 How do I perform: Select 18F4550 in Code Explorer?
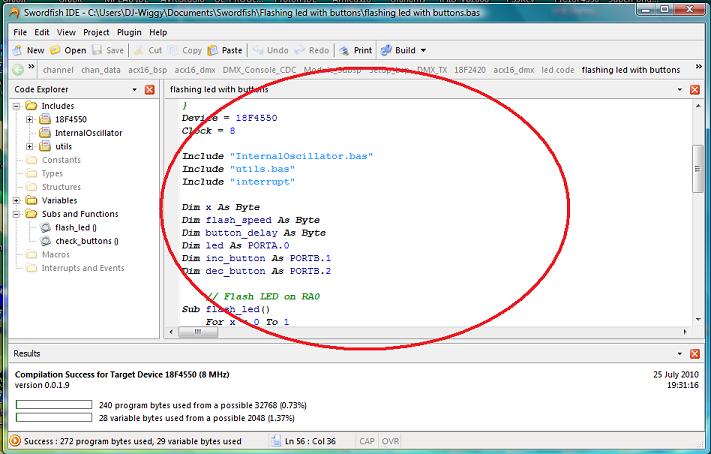click(x=71, y=119)
